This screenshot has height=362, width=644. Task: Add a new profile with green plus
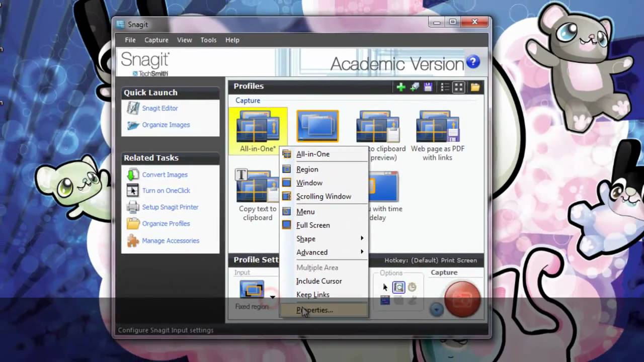click(x=401, y=87)
